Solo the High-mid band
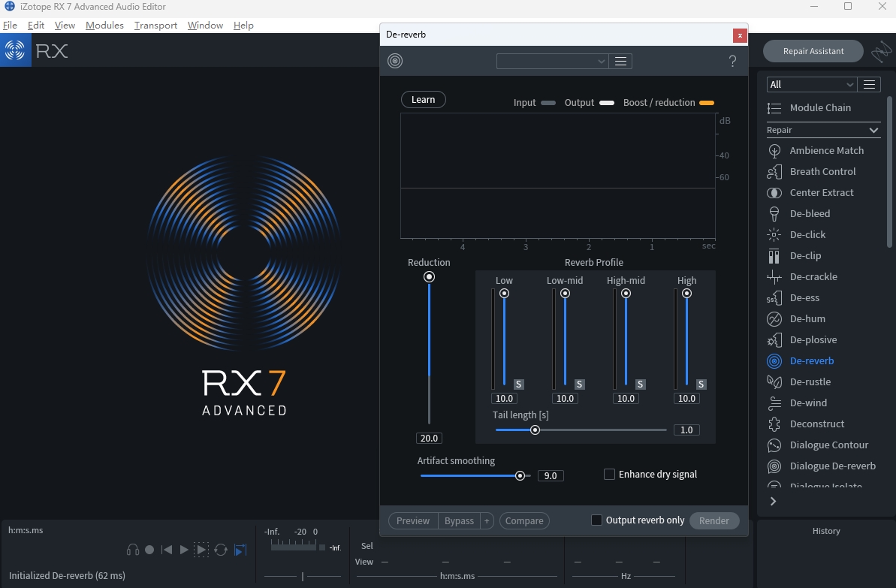This screenshot has width=896, height=588. pyautogui.click(x=641, y=384)
